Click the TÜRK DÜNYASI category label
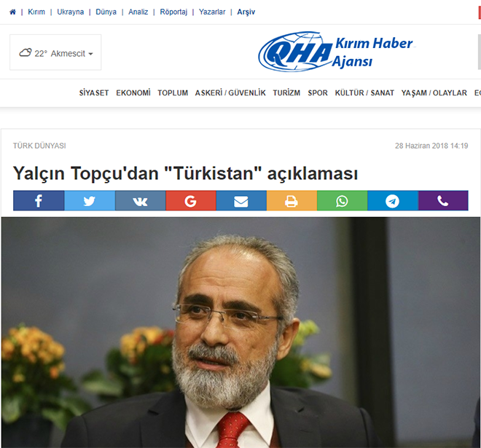481x448 pixels. (39, 146)
